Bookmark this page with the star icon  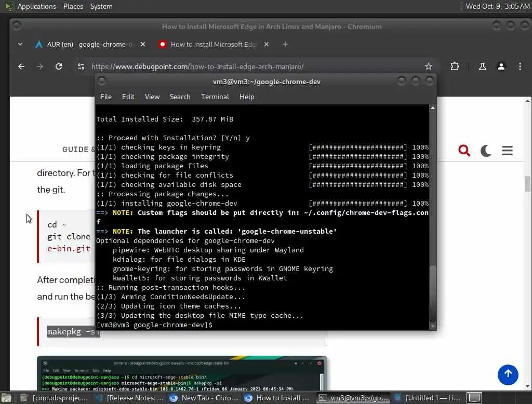pyautogui.click(x=429, y=66)
